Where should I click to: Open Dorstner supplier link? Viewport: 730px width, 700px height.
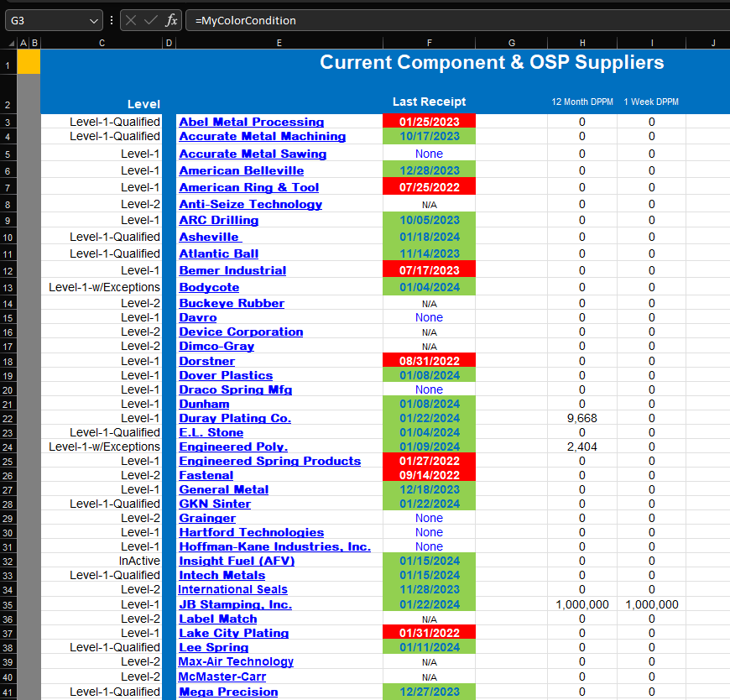pyautogui.click(x=207, y=362)
